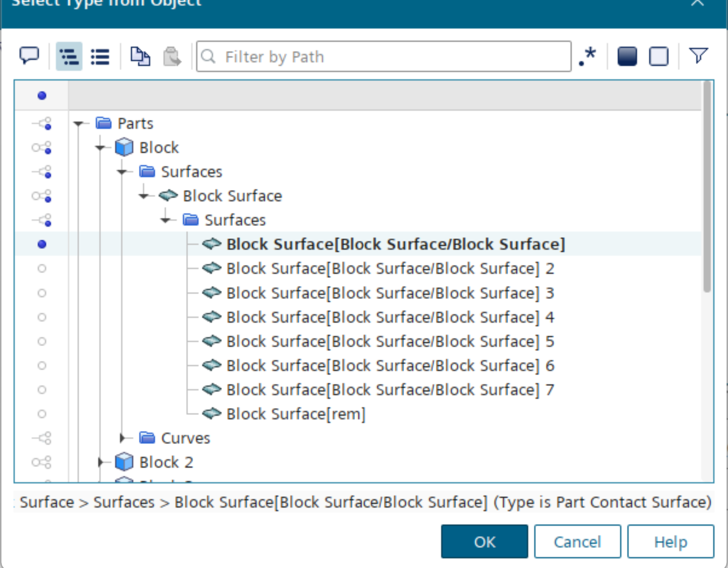This screenshot has height=568, width=728.
Task: Select Block Surface parent tree item
Action: click(232, 196)
